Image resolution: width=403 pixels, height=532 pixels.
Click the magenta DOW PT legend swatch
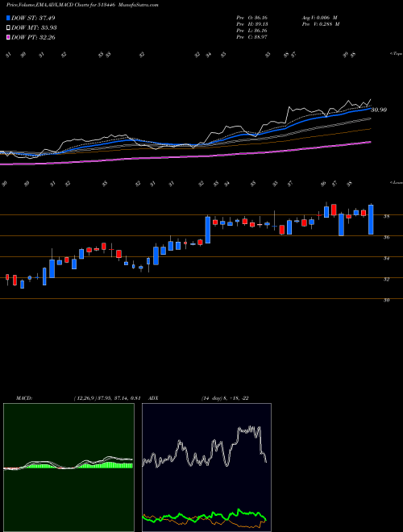[x=9, y=37]
